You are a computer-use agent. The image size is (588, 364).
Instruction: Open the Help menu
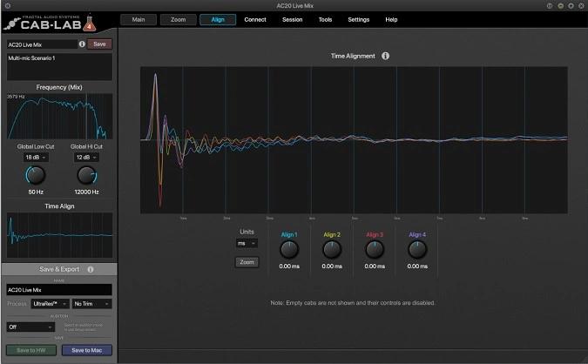[x=391, y=19]
